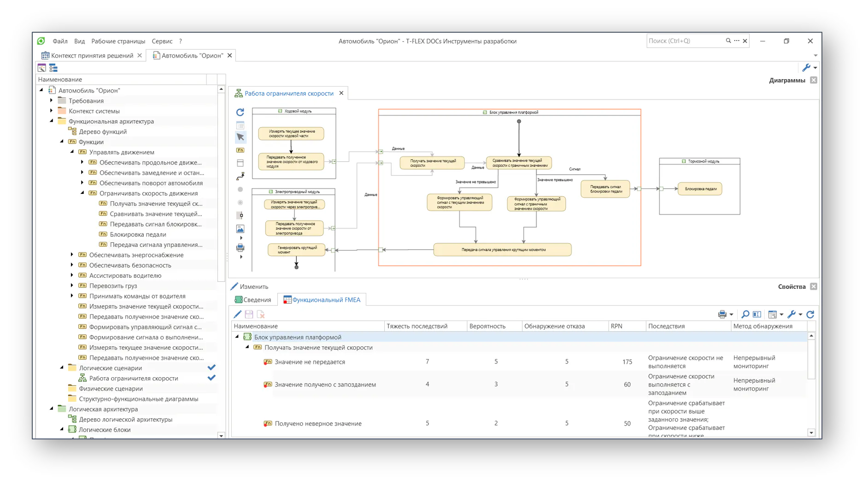Click the Изменить button
The image size is (868, 485).
click(249, 286)
